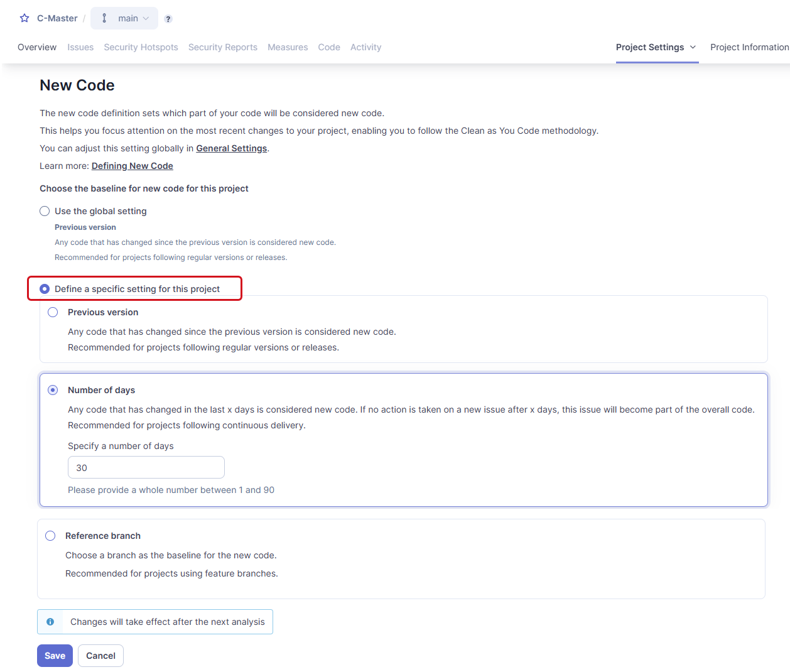The image size is (790, 672).
Task: Choose the Previous version baseline
Action: [x=53, y=312]
